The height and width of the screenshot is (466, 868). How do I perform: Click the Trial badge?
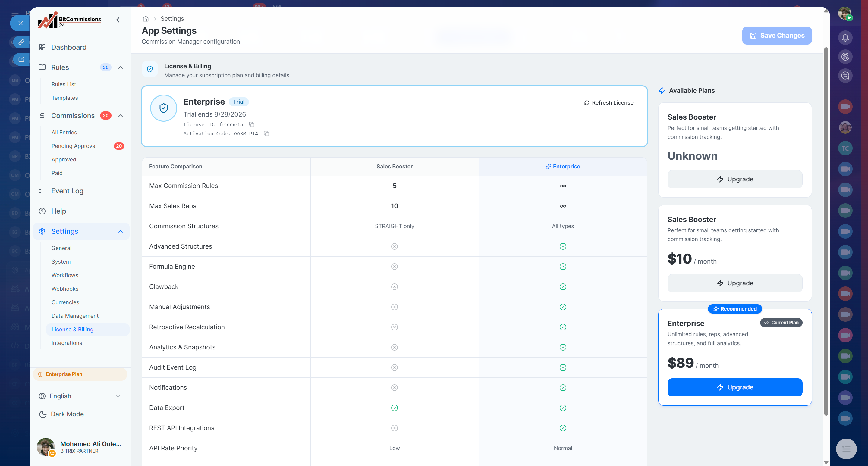239,102
